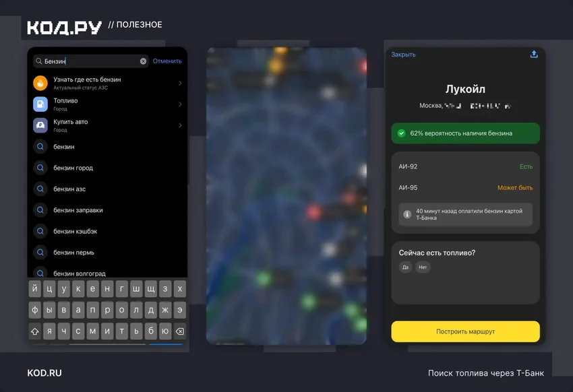Select search icon beside 'бензин кэшбэк'

click(40, 232)
